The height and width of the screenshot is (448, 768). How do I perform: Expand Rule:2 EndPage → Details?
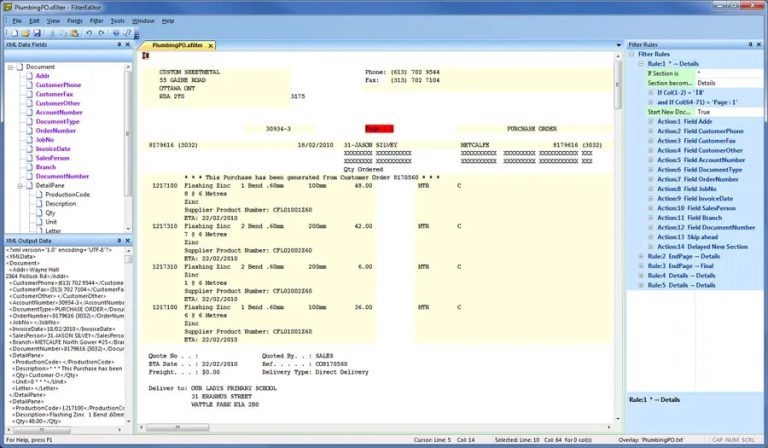(x=641, y=256)
